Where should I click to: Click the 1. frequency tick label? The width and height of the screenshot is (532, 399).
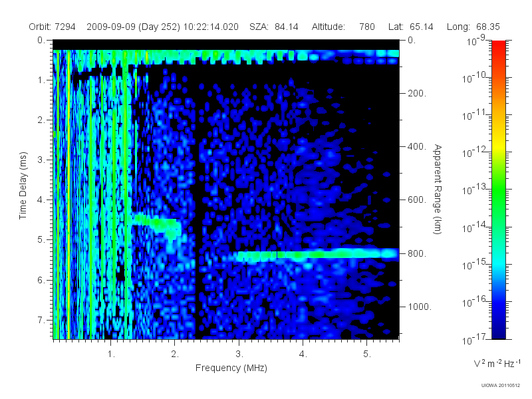coord(111,354)
